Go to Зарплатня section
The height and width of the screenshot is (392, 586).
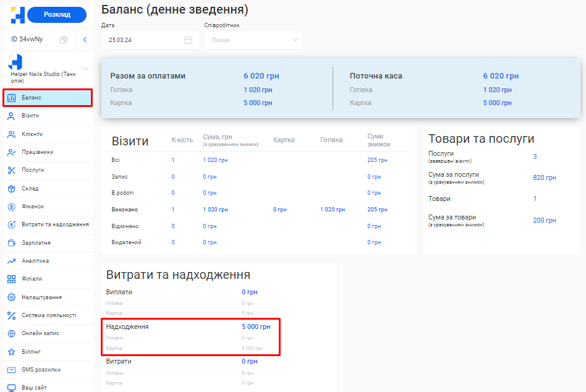coord(36,243)
